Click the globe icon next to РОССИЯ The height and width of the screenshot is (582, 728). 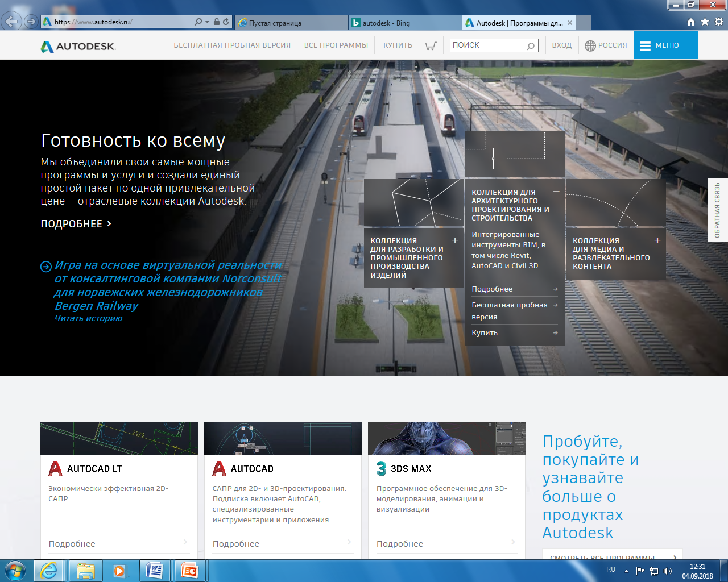tap(590, 45)
